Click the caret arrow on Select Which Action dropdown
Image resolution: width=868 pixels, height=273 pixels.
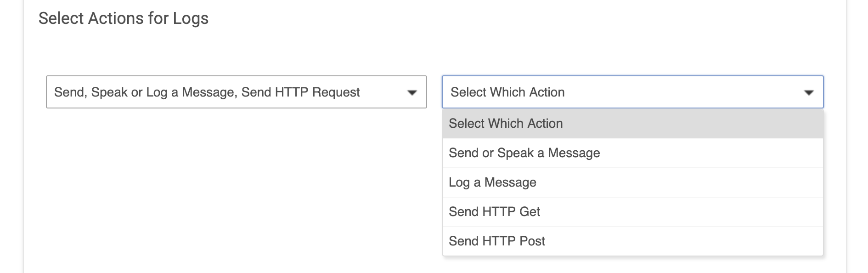[x=809, y=93]
